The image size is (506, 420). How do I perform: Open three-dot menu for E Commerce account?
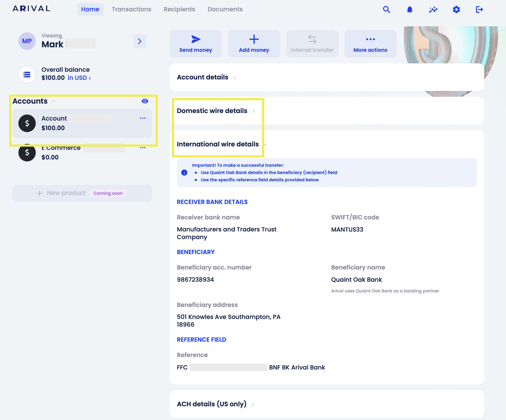(143, 147)
